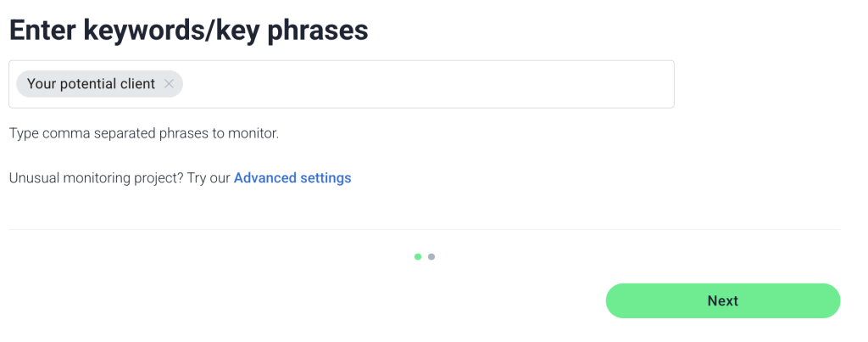
Task: Click the horizontal divider above step dots
Action: [425, 229]
